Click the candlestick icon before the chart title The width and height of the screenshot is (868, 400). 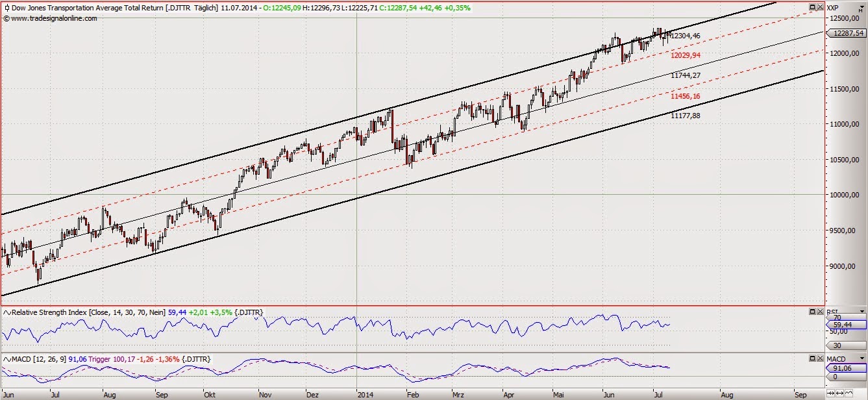(6, 8)
